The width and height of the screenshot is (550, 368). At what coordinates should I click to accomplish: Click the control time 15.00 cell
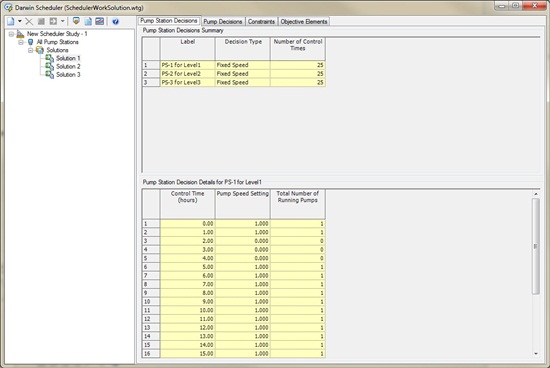pyautogui.click(x=188, y=354)
